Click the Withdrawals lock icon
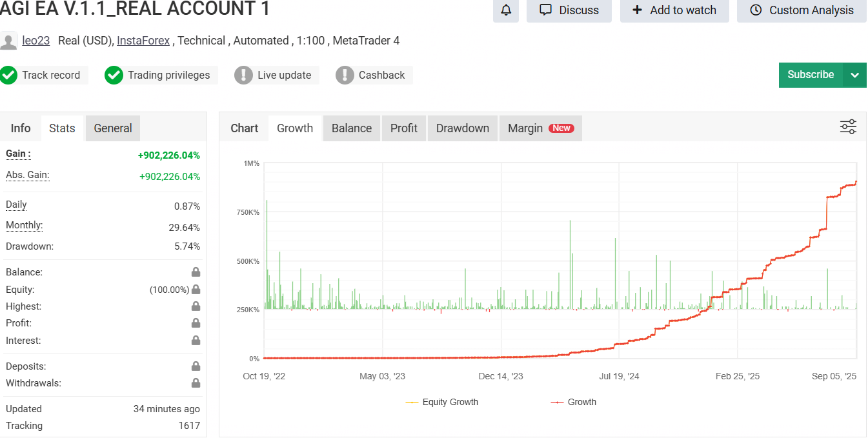Image resolution: width=868 pixels, height=438 pixels. coord(196,383)
